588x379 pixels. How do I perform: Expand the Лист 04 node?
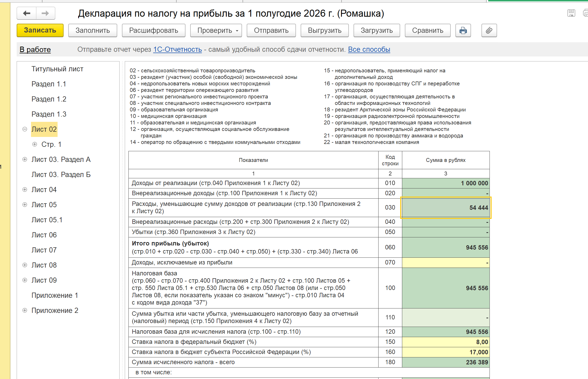tap(25, 190)
